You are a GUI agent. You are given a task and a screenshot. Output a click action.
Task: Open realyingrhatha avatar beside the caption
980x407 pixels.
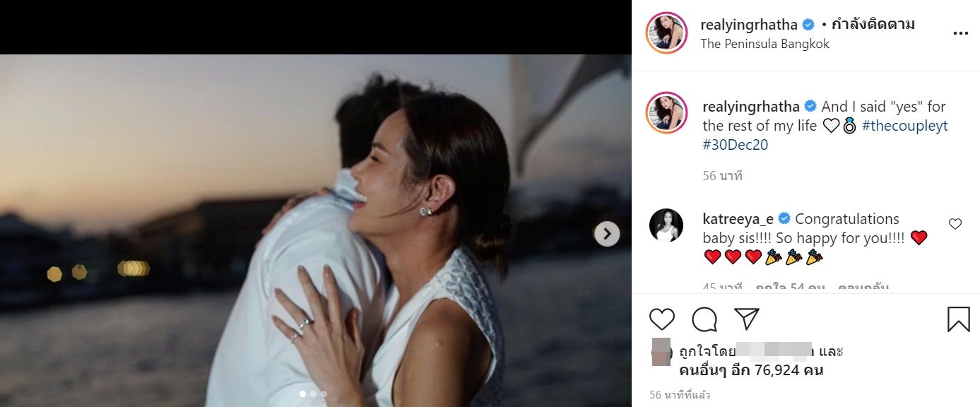click(x=666, y=113)
